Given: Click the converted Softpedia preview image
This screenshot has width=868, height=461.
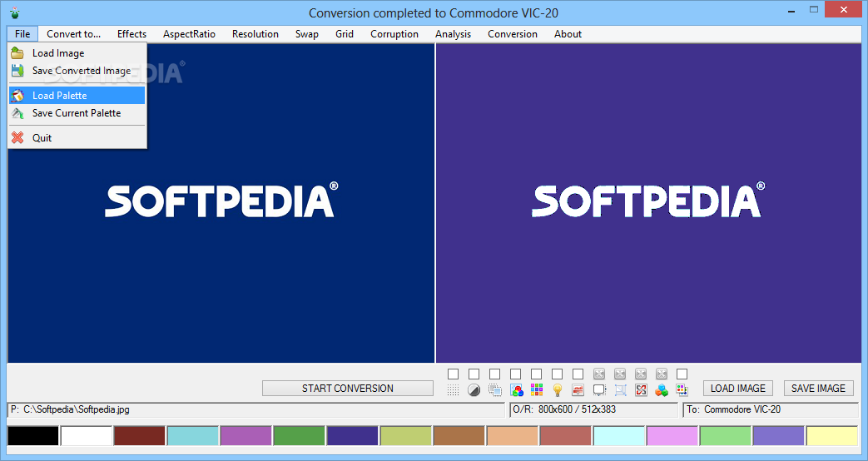Looking at the screenshot, I should pos(648,203).
